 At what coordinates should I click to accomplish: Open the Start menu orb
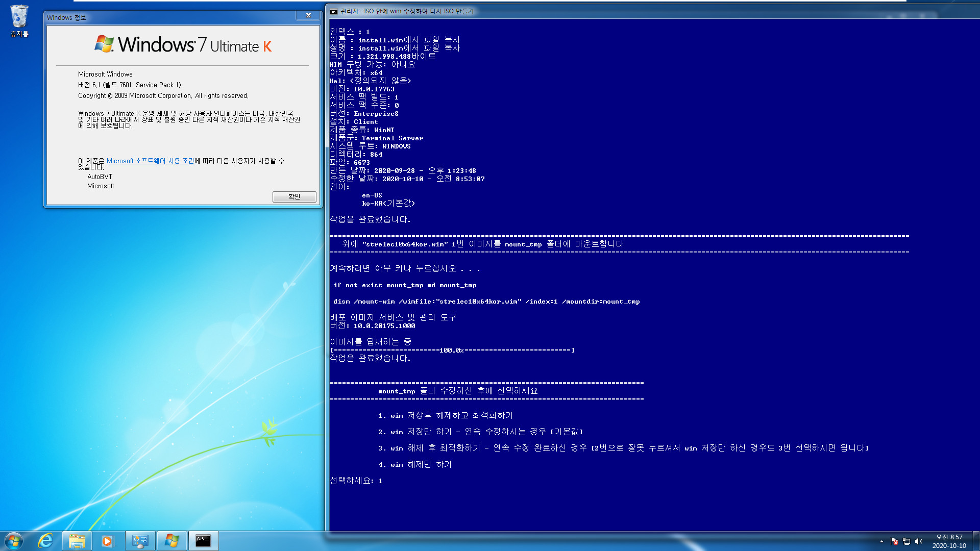14,541
